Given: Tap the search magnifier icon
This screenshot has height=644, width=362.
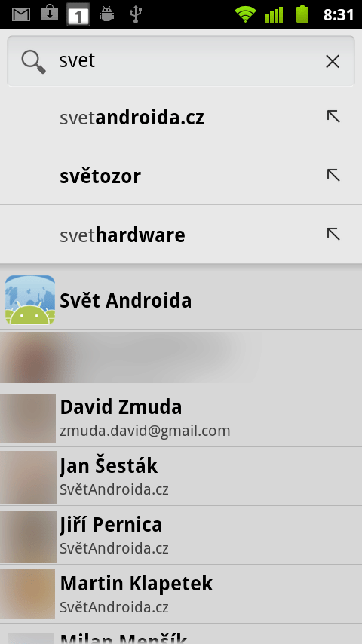Looking at the screenshot, I should pos(33,63).
